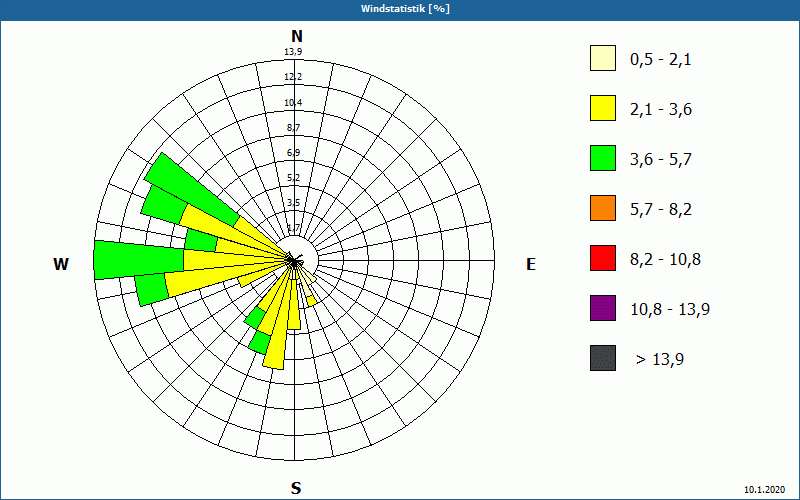This screenshot has width=800, height=500.
Task: Click the 3,5 radial axis value
Action: [293, 203]
